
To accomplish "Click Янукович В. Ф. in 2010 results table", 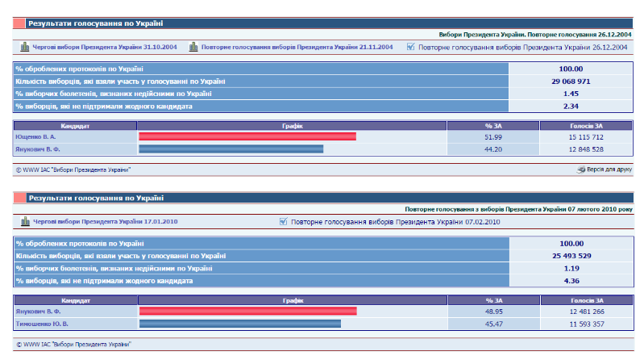I will click(x=35, y=311).
